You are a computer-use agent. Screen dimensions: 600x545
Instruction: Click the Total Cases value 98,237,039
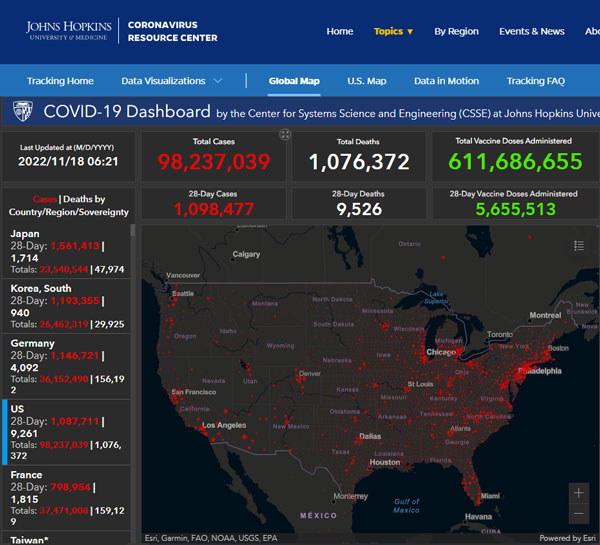[x=214, y=162]
